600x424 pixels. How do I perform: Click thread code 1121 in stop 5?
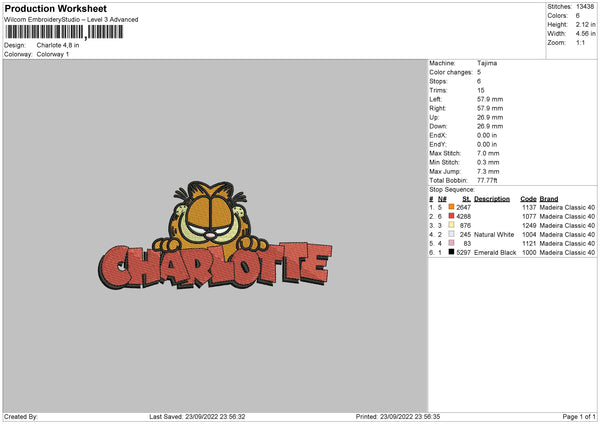tap(529, 243)
